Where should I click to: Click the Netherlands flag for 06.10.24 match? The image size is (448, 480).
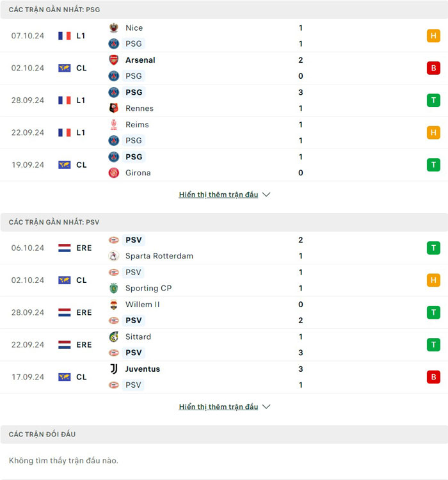65,248
